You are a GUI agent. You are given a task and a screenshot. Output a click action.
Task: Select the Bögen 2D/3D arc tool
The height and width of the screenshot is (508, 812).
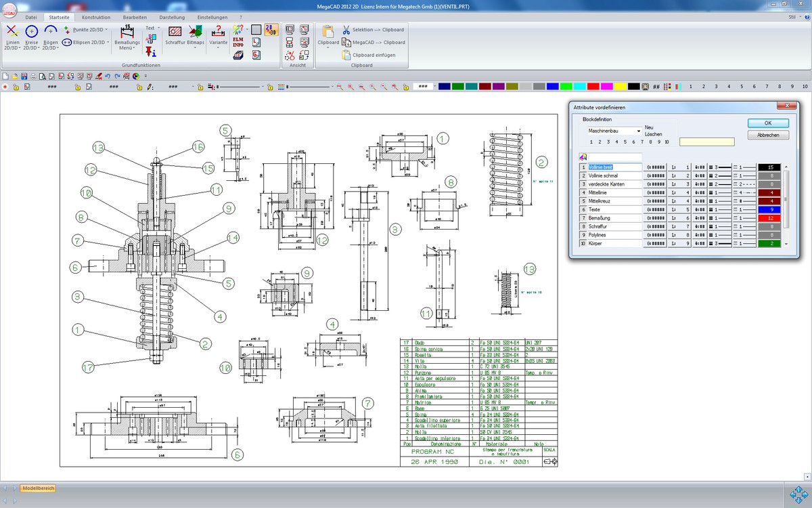(x=50, y=32)
